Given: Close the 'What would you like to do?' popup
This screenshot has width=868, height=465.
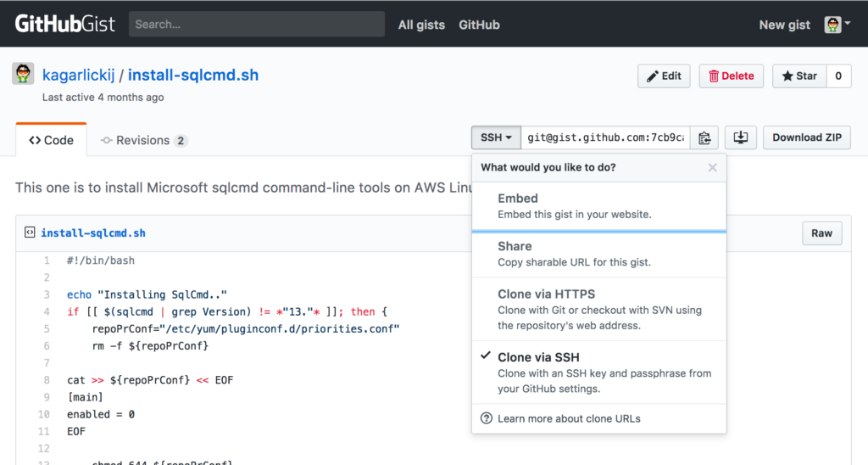Looking at the screenshot, I should [713, 168].
